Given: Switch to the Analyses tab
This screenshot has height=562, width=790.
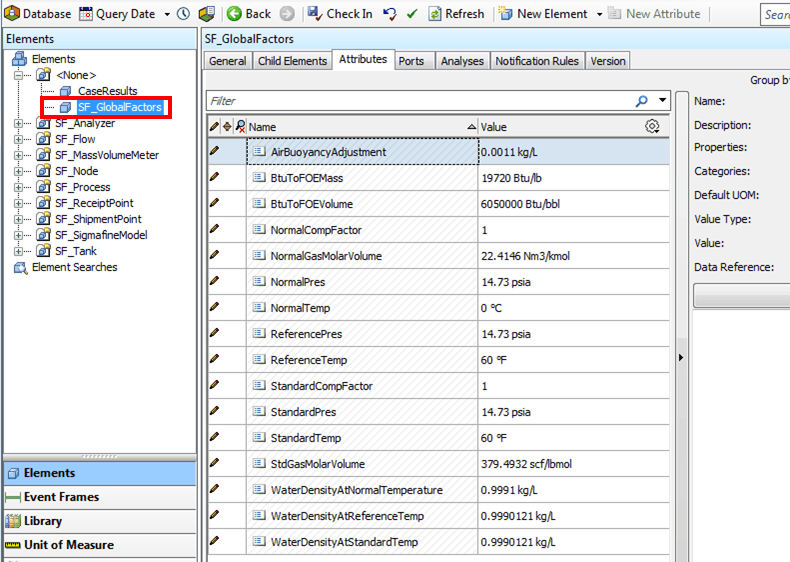Looking at the screenshot, I should pos(462,61).
